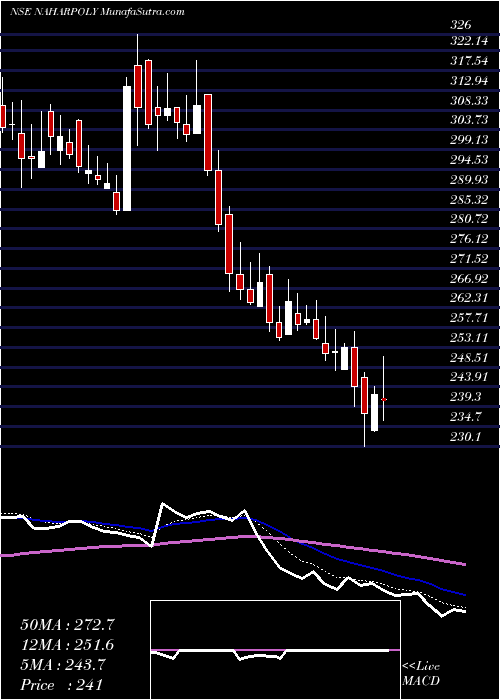This screenshot has width=500, height=700.
Task: Click the 243.91 price axis label
Action: [x=469, y=377]
